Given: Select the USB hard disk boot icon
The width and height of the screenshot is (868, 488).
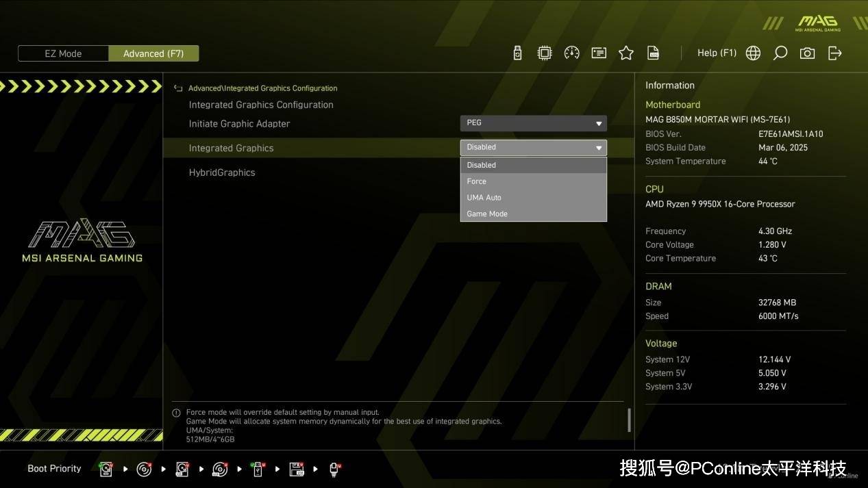Looking at the screenshot, I should tap(182, 469).
